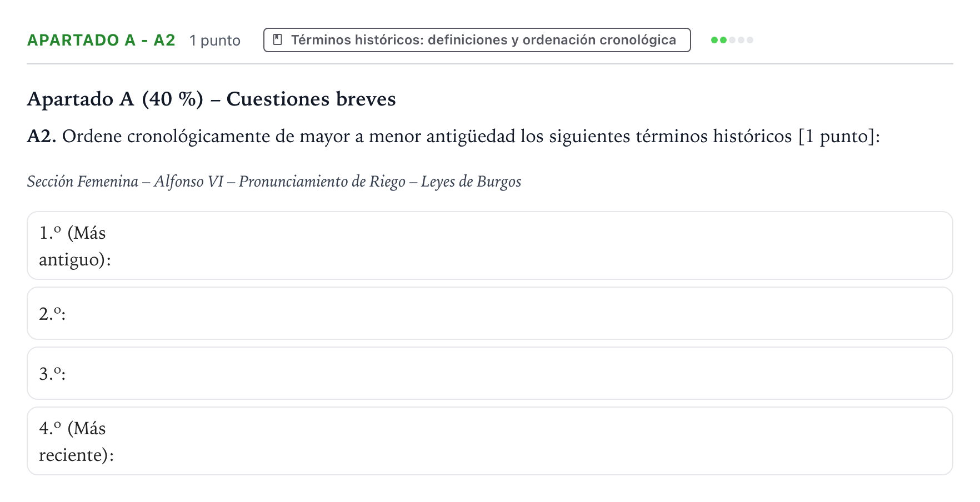
Task: Focus the 3.º answer field
Action: [490, 373]
